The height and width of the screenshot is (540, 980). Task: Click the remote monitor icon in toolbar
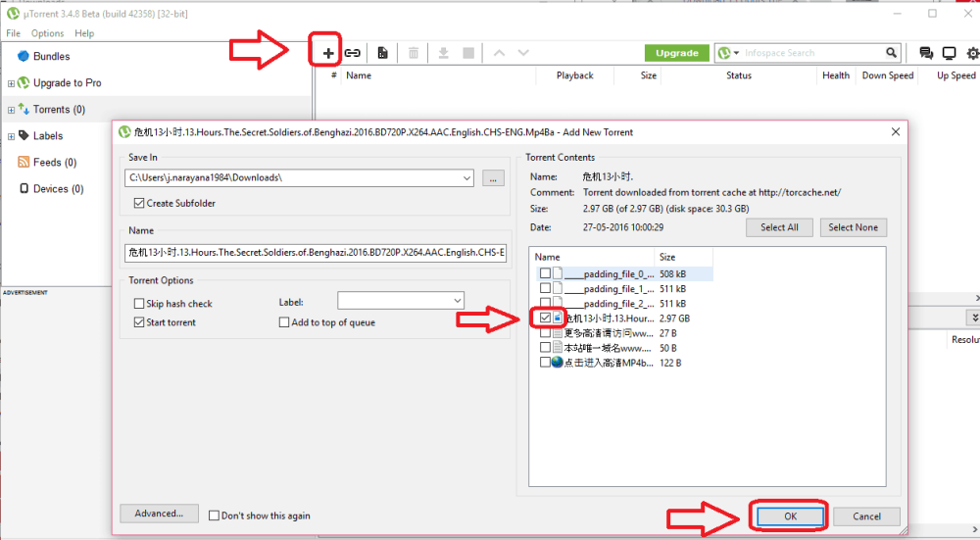[x=949, y=54]
